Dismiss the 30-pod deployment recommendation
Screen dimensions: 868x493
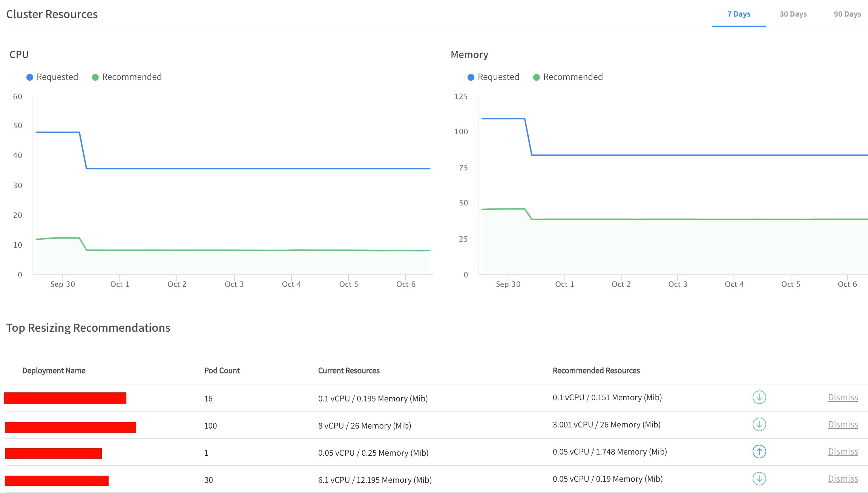pos(843,479)
